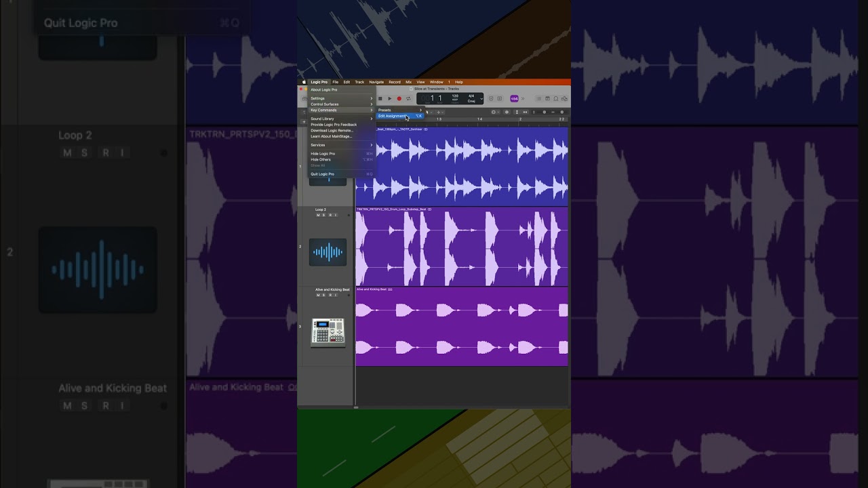This screenshot has height=488, width=868.
Task: Click ruler marker 1 4
Action: click(x=480, y=119)
